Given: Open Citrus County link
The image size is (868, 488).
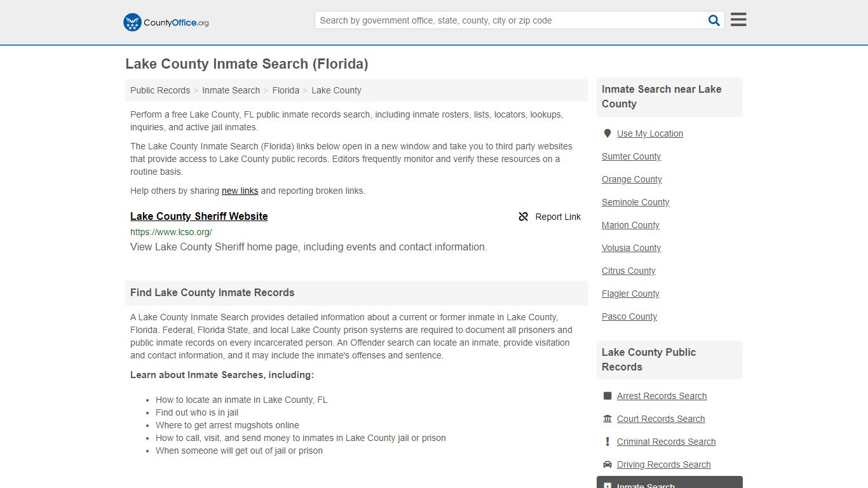Looking at the screenshot, I should click(x=628, y=271).
